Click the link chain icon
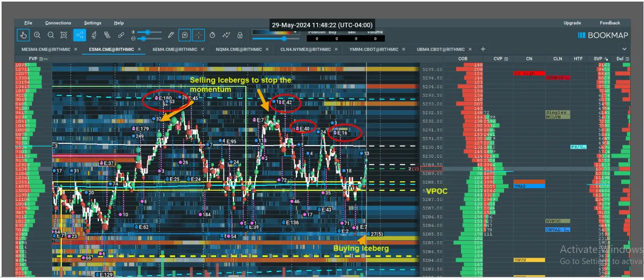The height and width of the screenshot is (280, 644). [x=121, y=35]
